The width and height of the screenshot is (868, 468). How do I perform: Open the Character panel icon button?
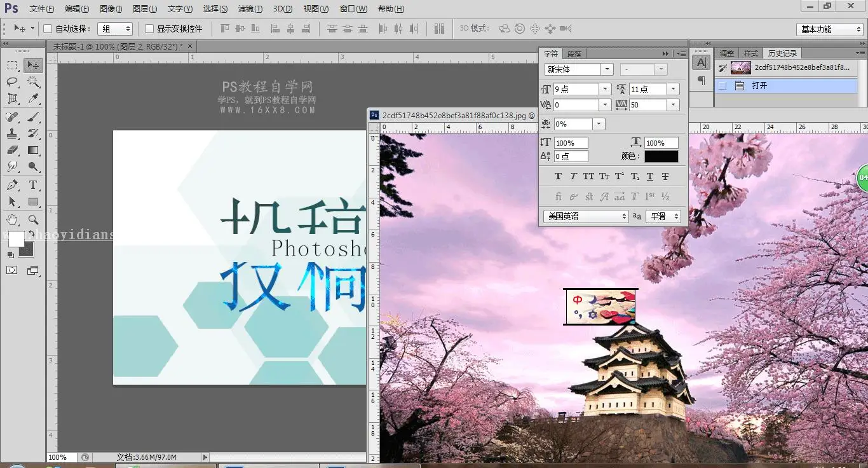click(x=701, y=62)
